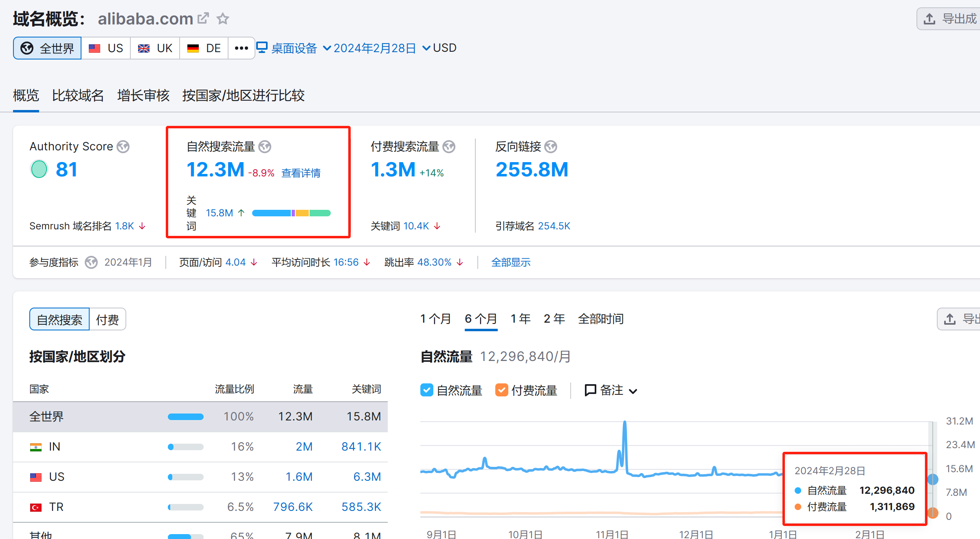Viewport: 980px width, 539px height.
Task: Switch to the 付费 toggle option
Action: [107, 319]
